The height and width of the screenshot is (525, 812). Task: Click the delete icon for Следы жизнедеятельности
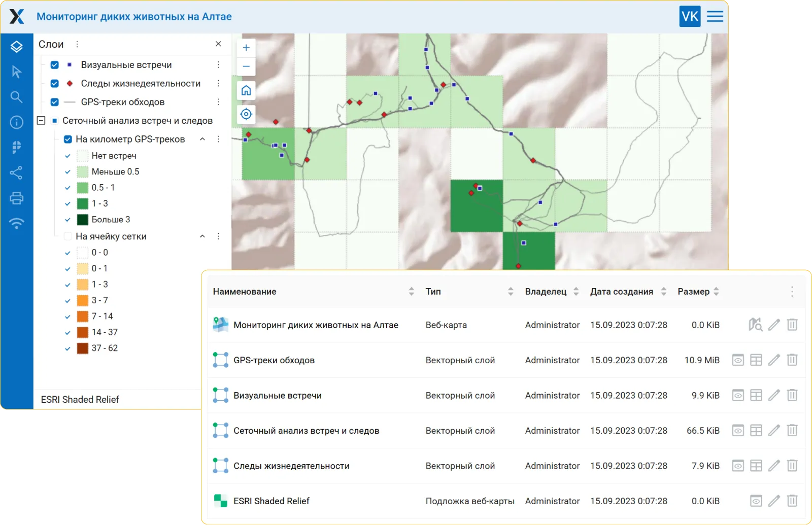[792, 465]
